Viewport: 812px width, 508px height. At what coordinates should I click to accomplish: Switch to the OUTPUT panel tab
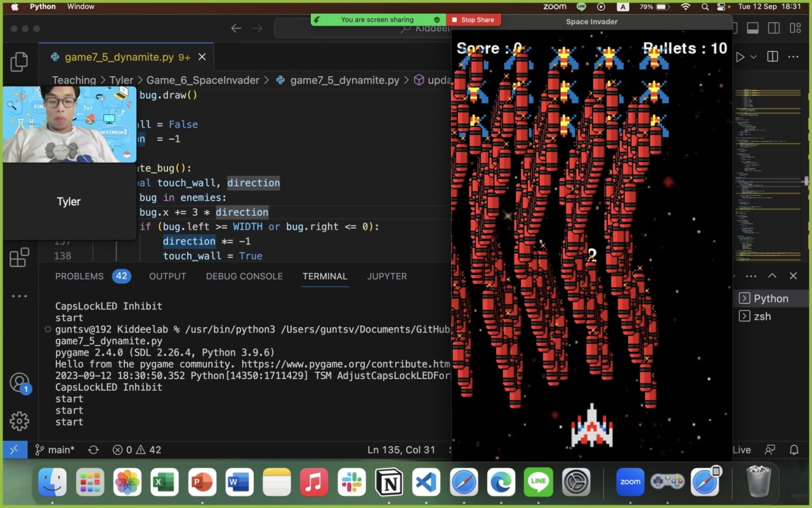pyautogui.click(x=167, y=276)
